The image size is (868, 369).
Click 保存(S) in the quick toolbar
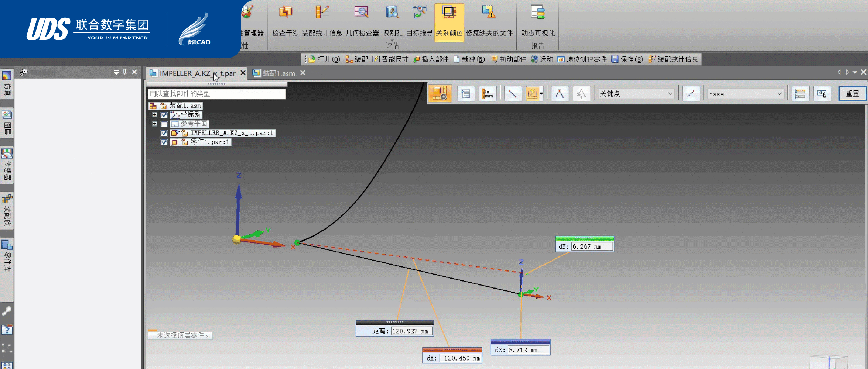pos(627,59)
